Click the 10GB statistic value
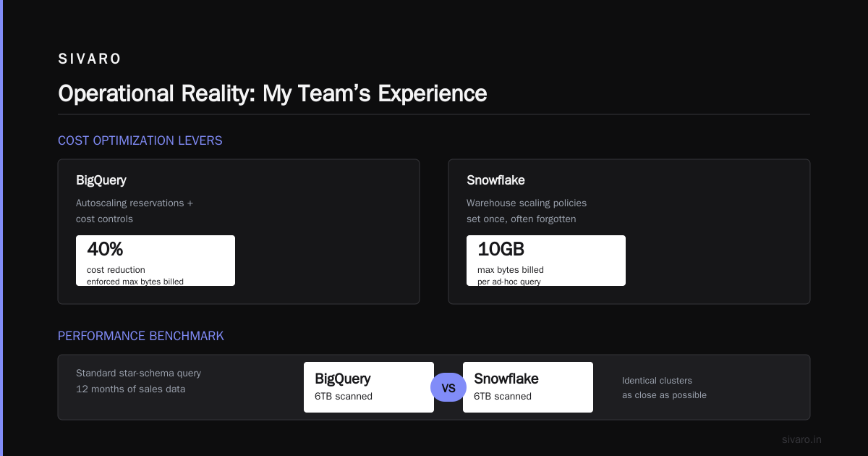Viewport: 868px width, 456px height. [501, 249]
